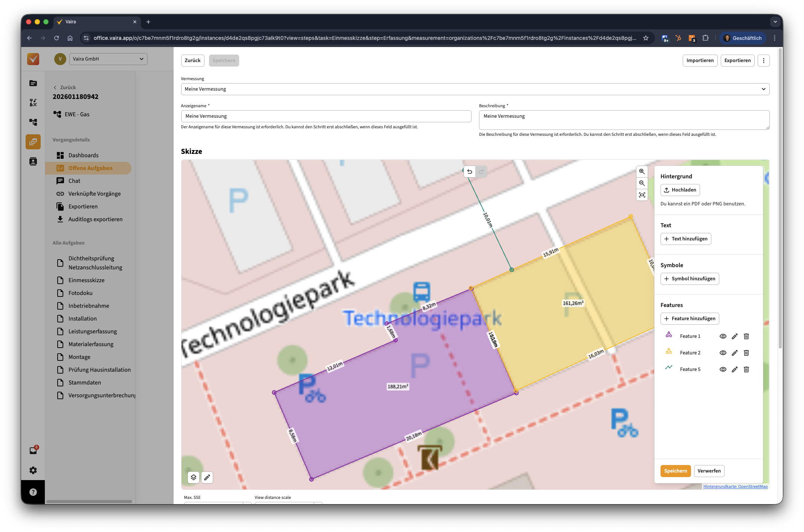Toggle visibility of Feature 2

[x=723, y=353]
